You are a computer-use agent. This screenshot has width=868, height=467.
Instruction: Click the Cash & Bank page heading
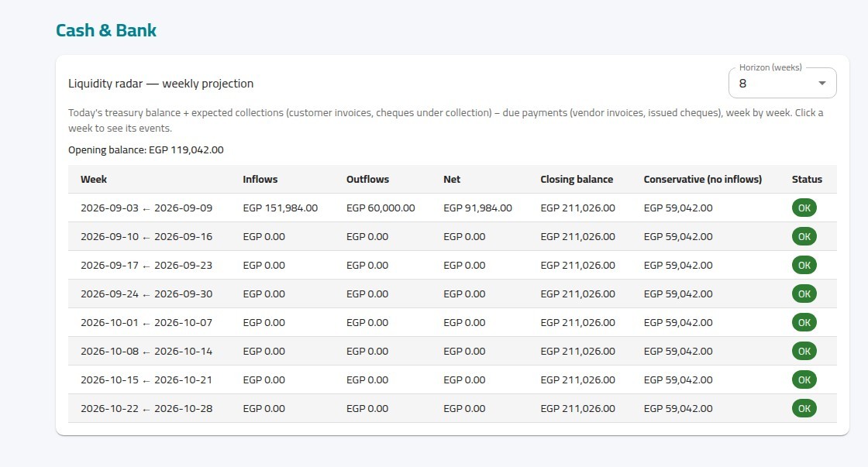click(x=106, y=30)
